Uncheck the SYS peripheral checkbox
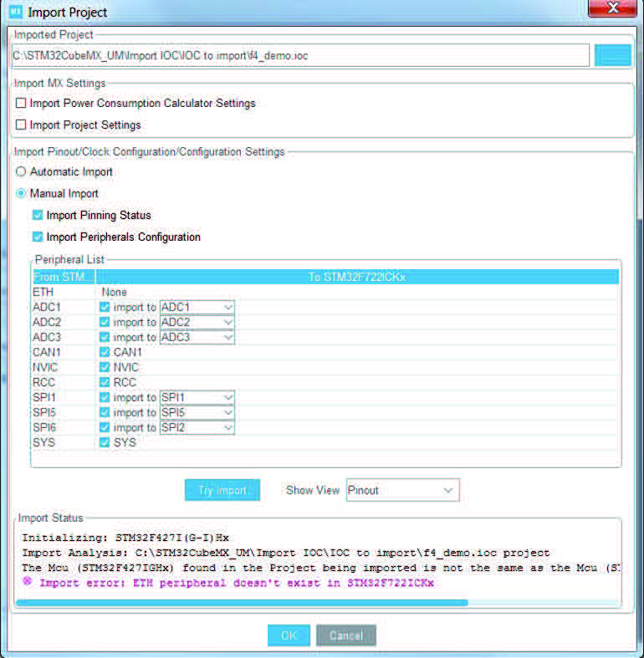The image size is (644, 658). click(x=105, y=442)
